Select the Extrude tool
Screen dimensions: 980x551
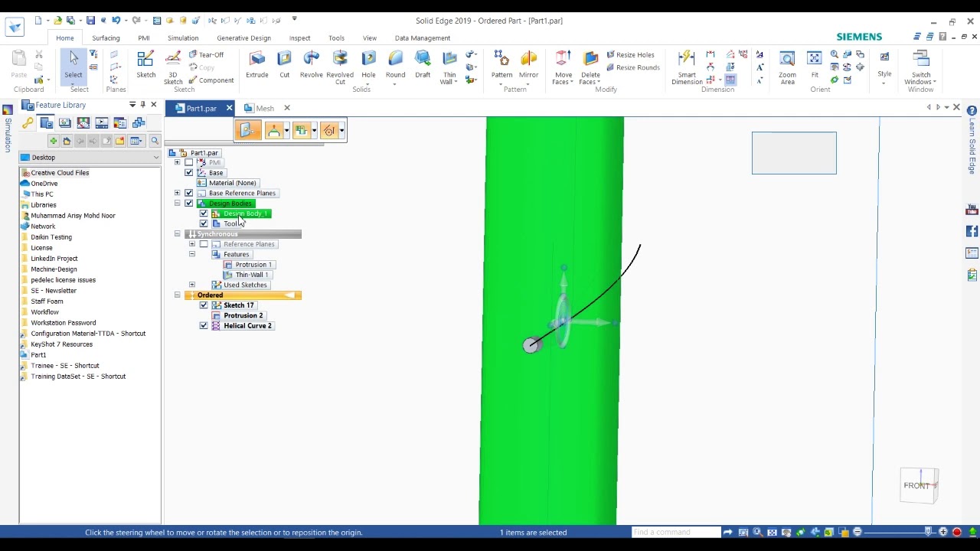257,64
